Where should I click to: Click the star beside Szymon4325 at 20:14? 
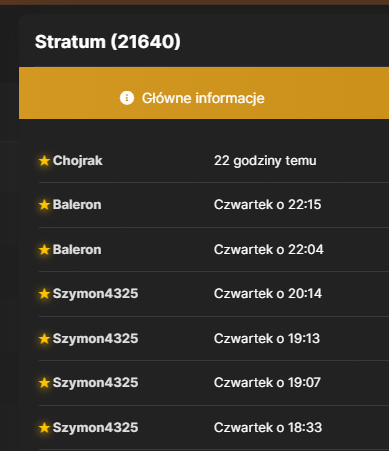44,294
